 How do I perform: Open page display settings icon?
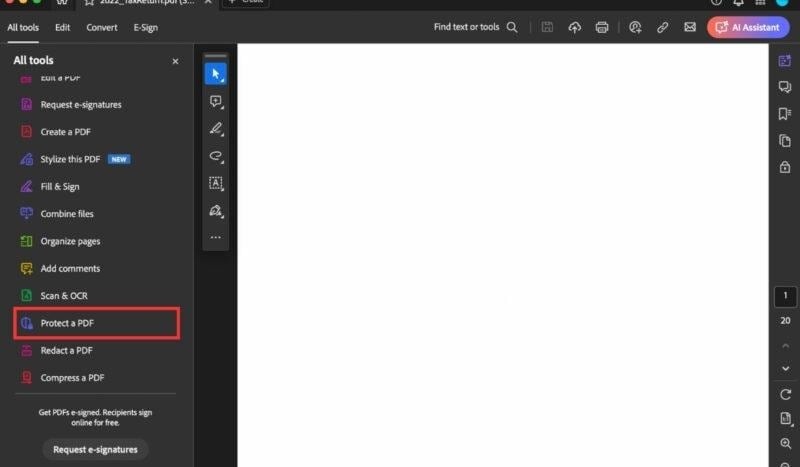click(x=785, y=419)
